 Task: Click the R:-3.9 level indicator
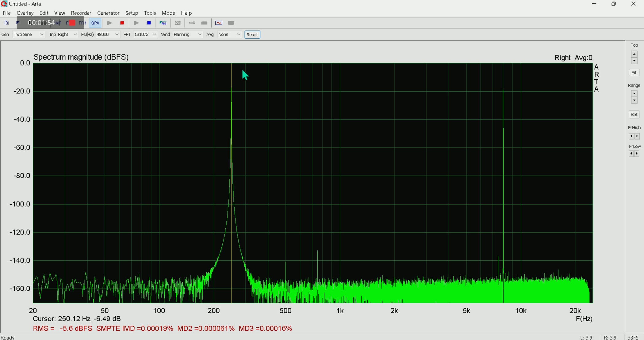tap(610, 337)
